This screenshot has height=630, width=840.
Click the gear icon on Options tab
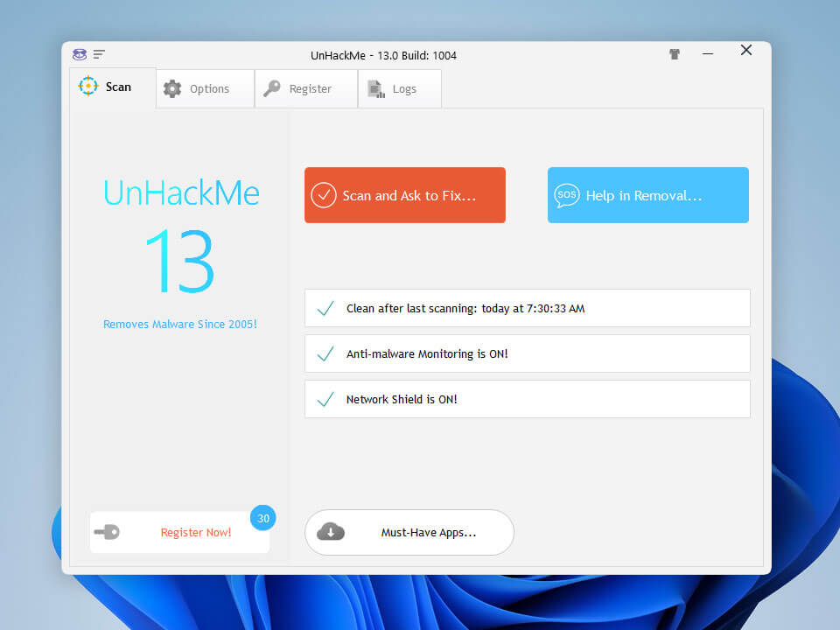172,88
